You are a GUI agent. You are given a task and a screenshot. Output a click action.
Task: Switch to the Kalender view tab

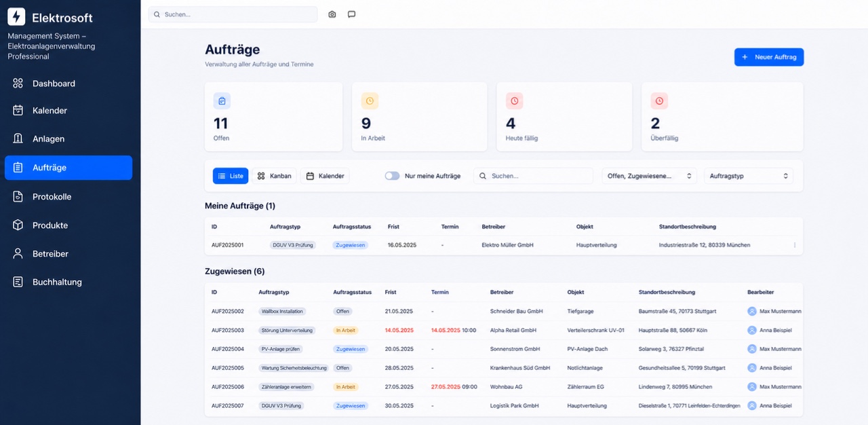(x=325, y=176)
